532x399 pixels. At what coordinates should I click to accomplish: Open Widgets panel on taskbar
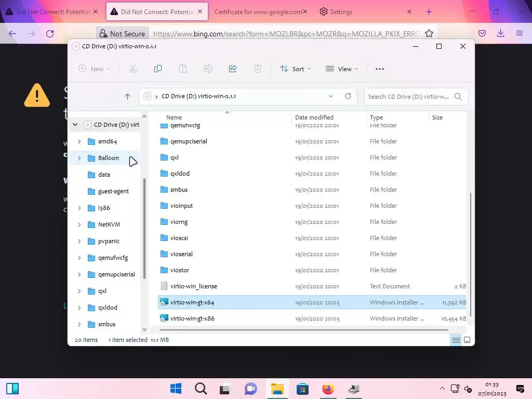12,389
